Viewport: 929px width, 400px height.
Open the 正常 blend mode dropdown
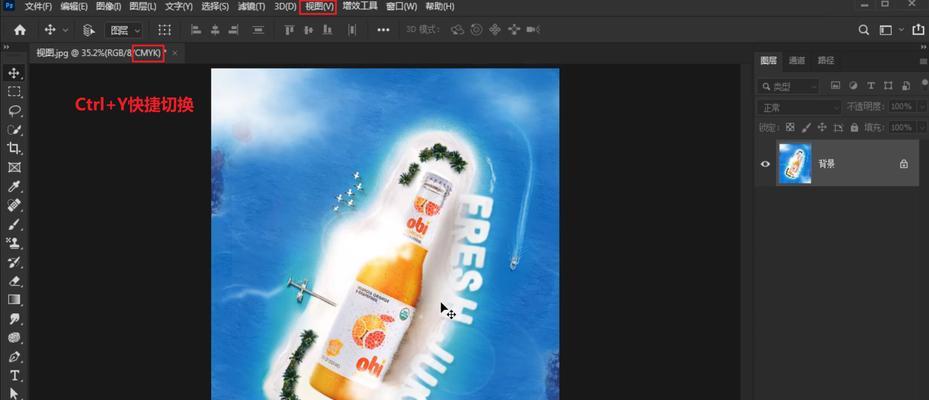(x=800, y=107)
